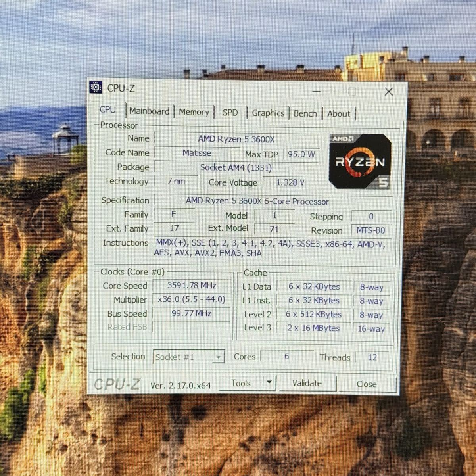Minimize the CPU-Z window

(x=316, y=91)
